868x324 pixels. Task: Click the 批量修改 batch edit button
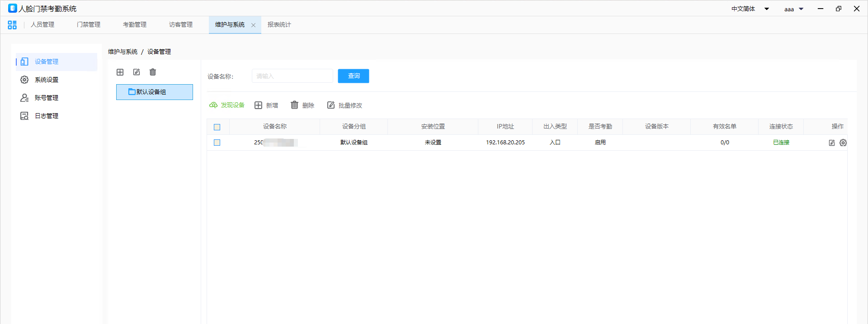coord(344,105)
